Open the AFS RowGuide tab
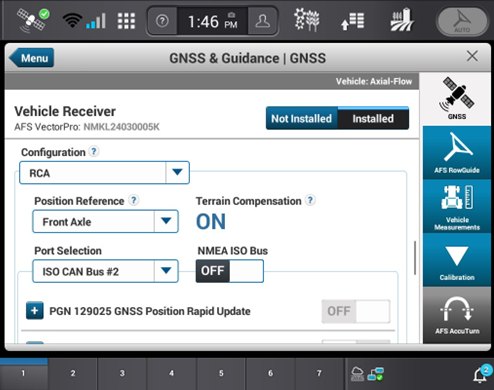The height and width of the screenshot is (390, 494). click(457, 153)
